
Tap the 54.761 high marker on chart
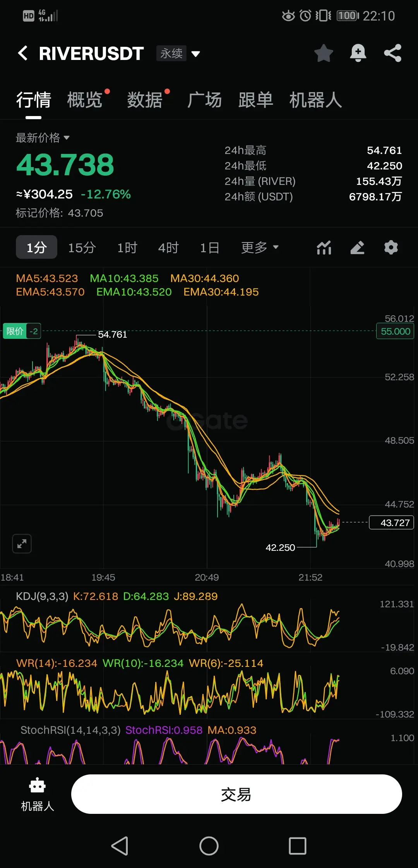tap(113, 335)
